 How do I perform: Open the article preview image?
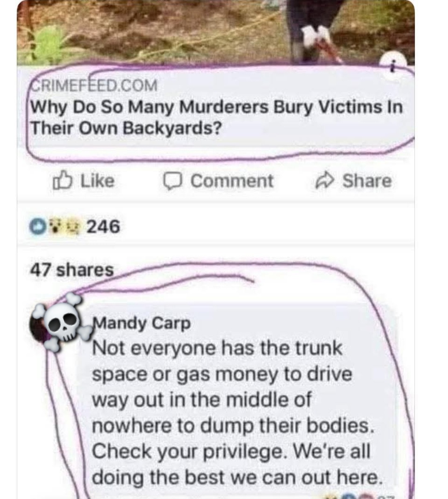[215, 32]
